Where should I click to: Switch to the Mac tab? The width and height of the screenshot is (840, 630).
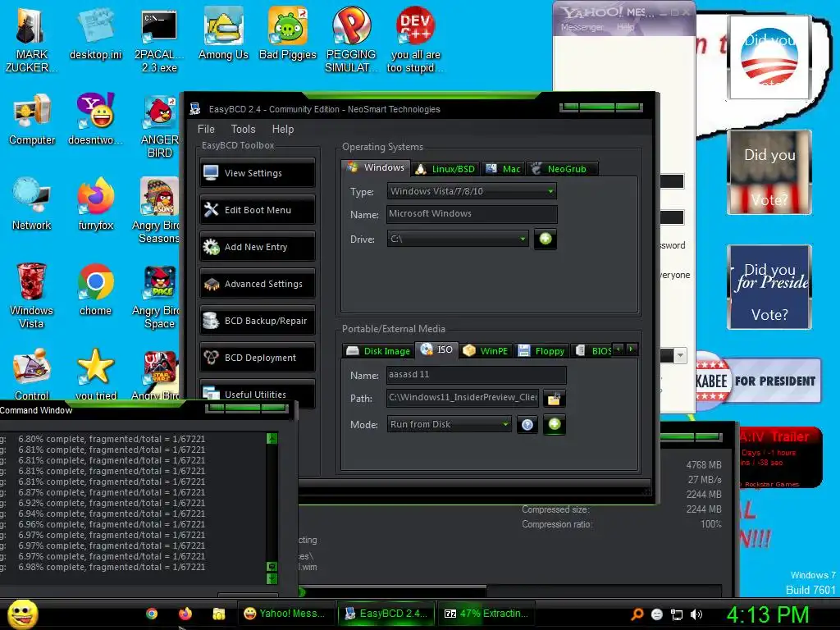pos(503,169)
